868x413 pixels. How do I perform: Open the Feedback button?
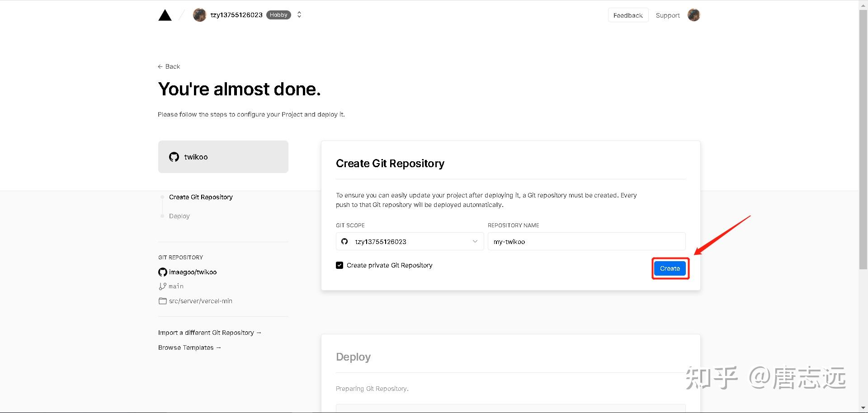(x=628, y=15)
